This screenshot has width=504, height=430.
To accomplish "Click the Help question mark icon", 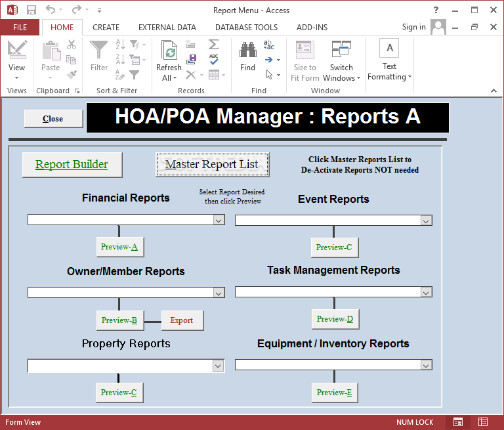I will coord(436,10).
